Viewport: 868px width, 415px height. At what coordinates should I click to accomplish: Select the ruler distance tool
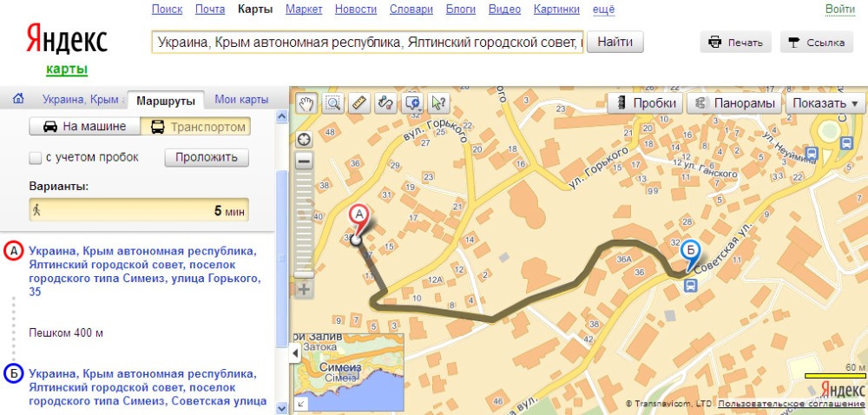click(x=359, y=103)
